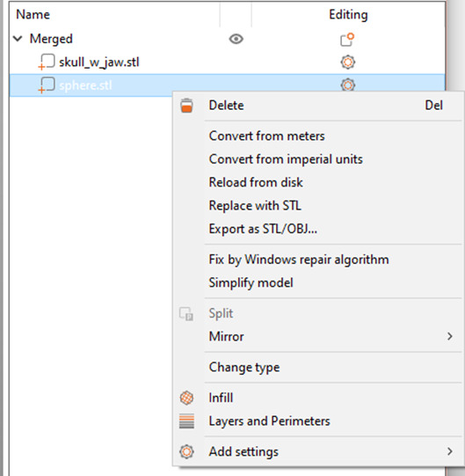Click the Add settings gear icon
The width and height of the screenshot is (465, 476).
pyautogui.click(x=186, y=451)
